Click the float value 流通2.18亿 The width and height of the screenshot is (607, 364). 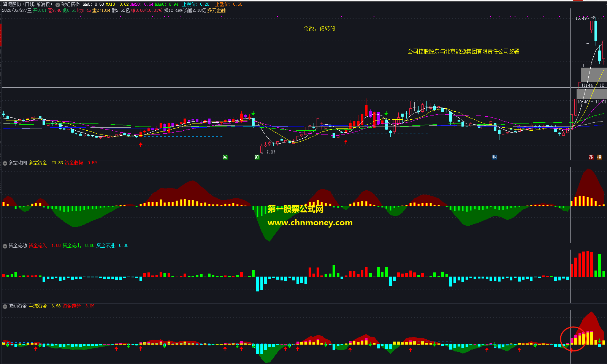[x=195, y=10]
